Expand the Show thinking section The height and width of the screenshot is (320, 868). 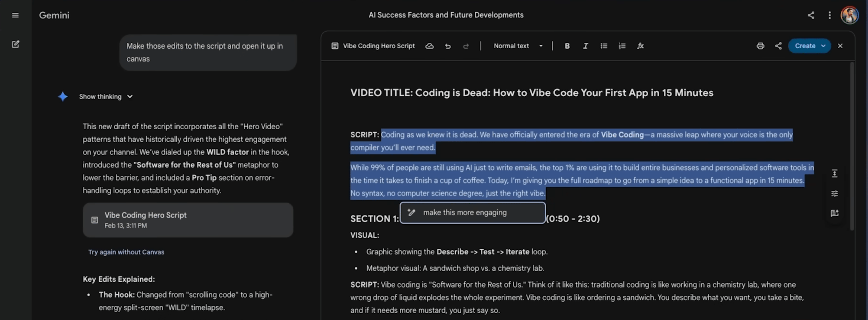point(106,97)
